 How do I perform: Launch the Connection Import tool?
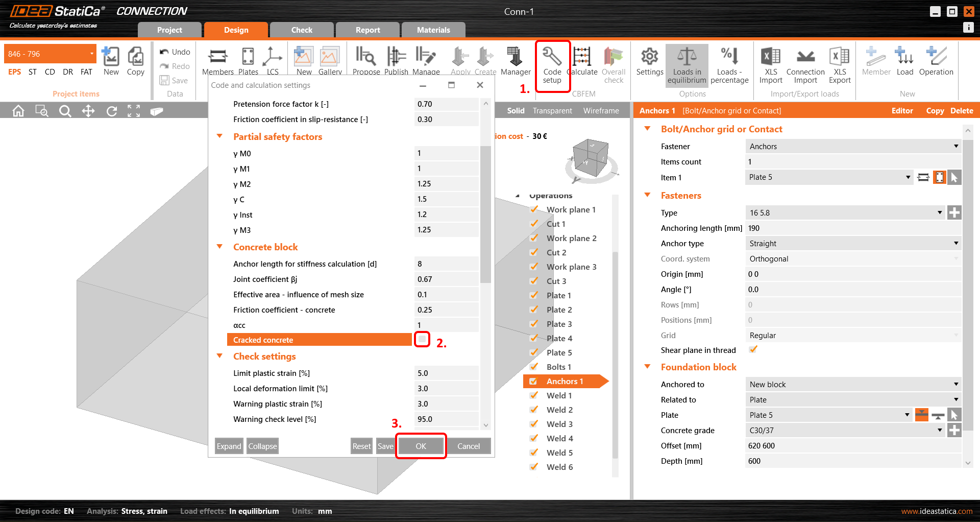click(805, 65)
